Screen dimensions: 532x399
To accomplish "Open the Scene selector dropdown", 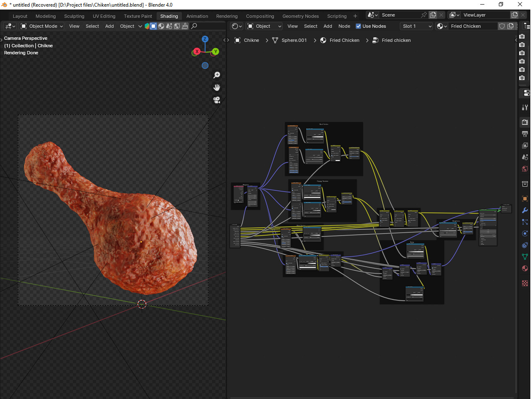I will tap(372, 15).
